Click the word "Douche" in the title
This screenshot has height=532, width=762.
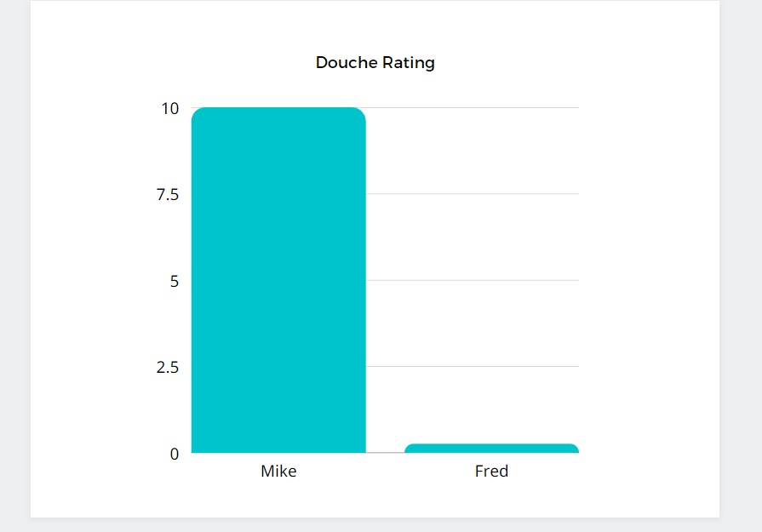[345, 63]
